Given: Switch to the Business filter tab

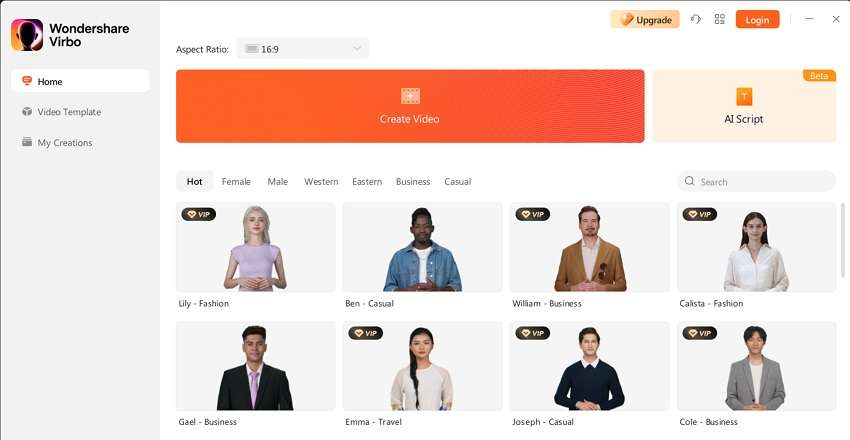Looking at the screenshot, I should click(413, 182).
